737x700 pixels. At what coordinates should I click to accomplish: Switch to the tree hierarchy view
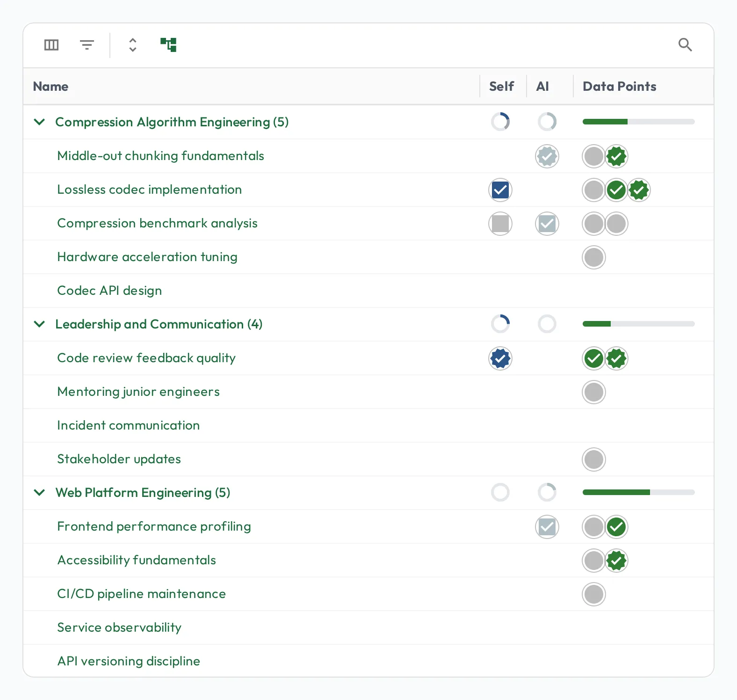[168, 45]
